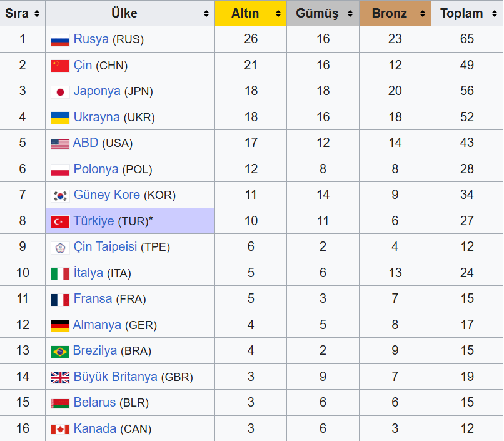Click the Brazilian flag icon
504x441 pixels.
[60, 352]
